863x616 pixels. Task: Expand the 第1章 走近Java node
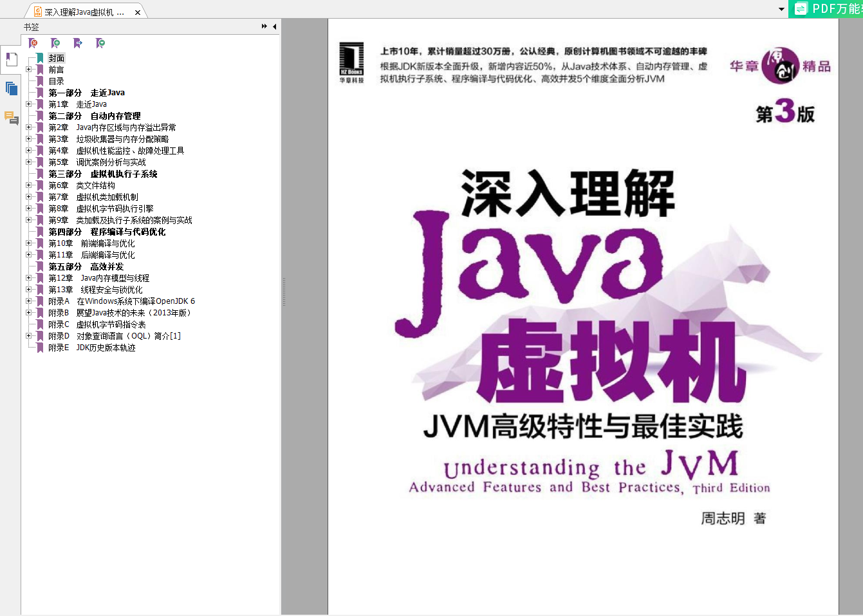point(28,104)
